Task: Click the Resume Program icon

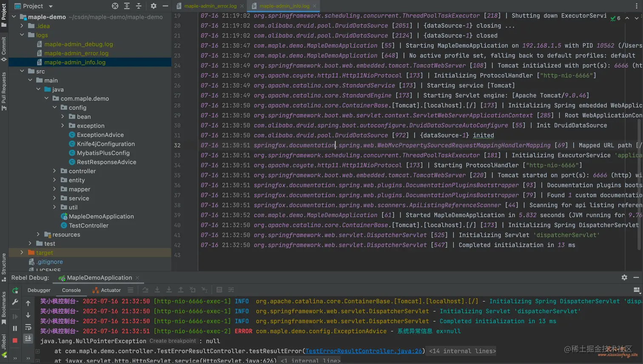Action: [x=15, y=316]
